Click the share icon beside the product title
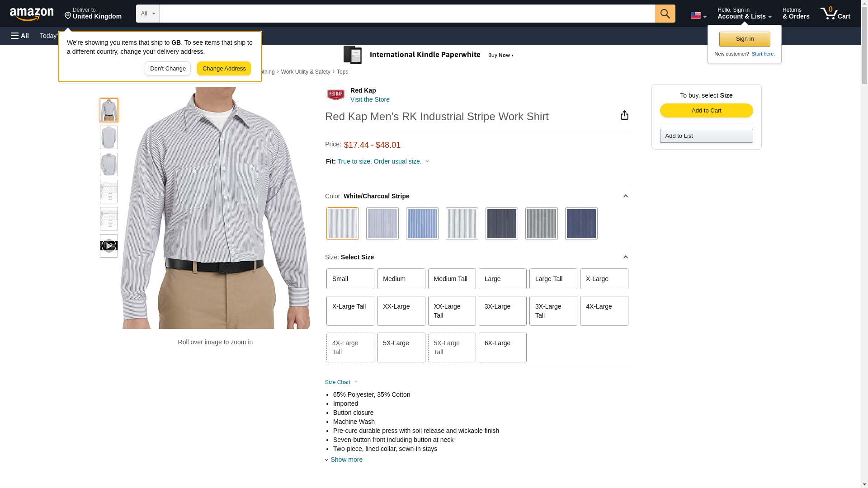 click(624, 115)
